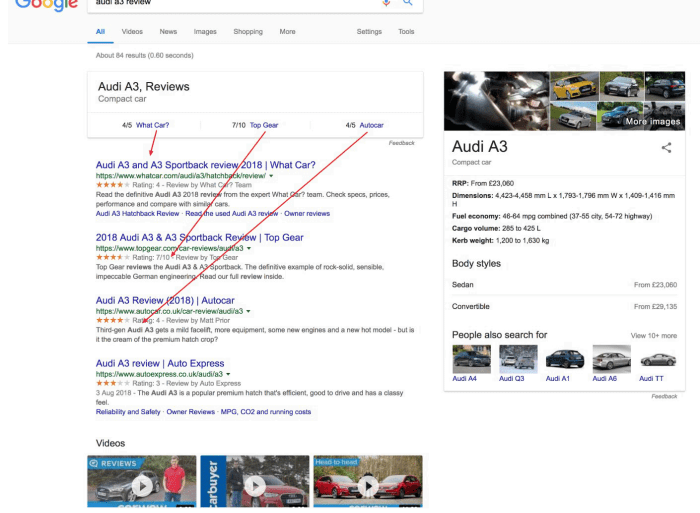This screenshot has width=700, height=513.
Task: Expand the topgear.com URL dropdown arrow
Action: click(x=249, y=248)
